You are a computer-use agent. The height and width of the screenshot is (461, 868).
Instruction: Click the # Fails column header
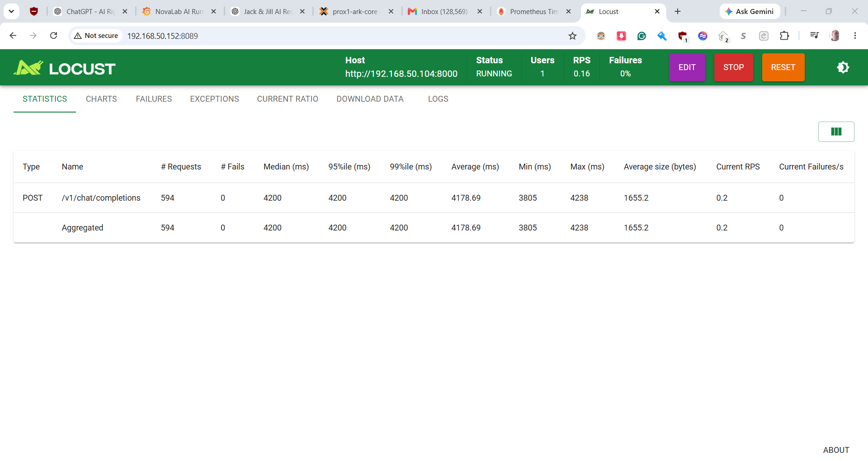232,167
